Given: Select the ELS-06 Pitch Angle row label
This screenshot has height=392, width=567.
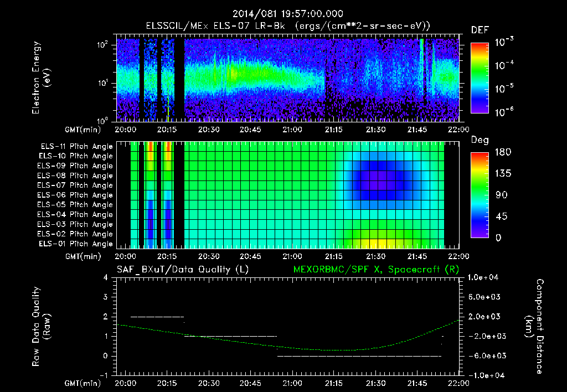Looking at the screenshot, I should tap(75, 195).
